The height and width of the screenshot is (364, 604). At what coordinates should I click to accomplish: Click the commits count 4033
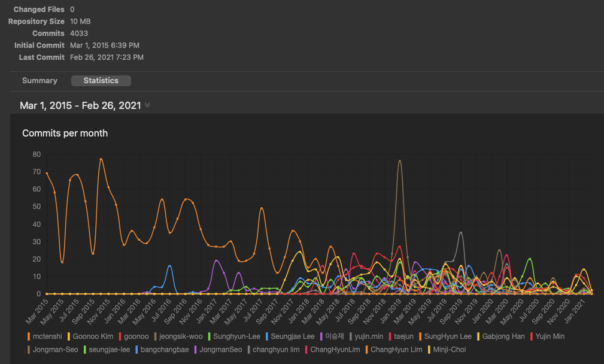tap(79, 34)
